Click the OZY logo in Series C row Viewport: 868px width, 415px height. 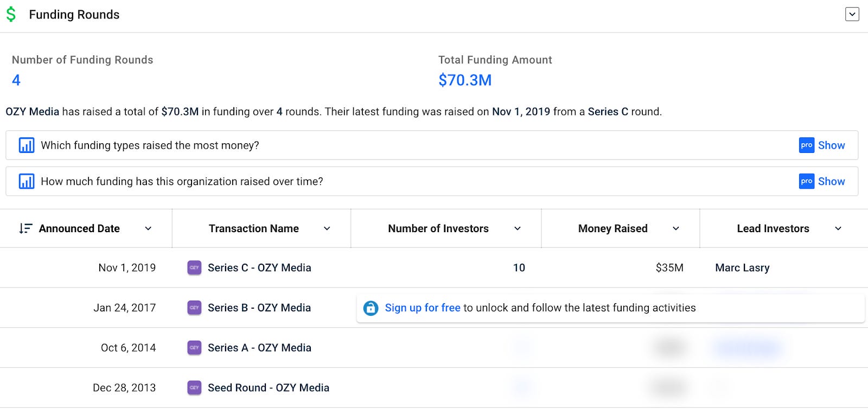click(194, 268)
